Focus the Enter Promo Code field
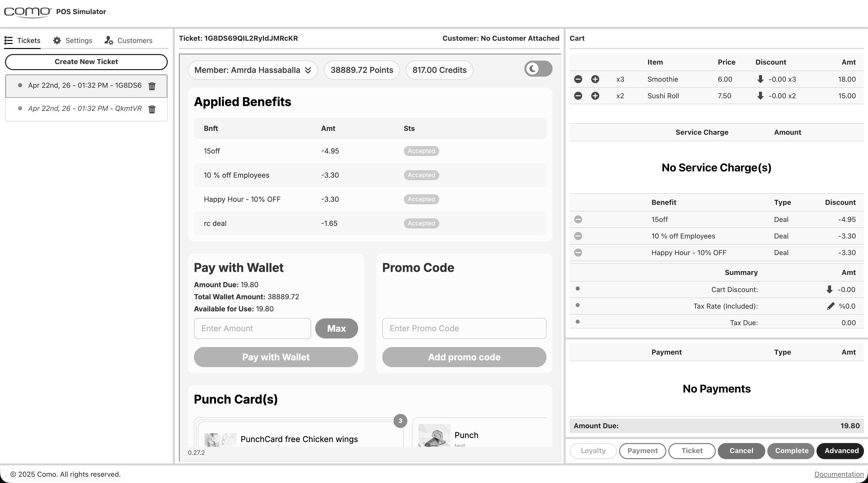868x483 pixels. [464, 328]
